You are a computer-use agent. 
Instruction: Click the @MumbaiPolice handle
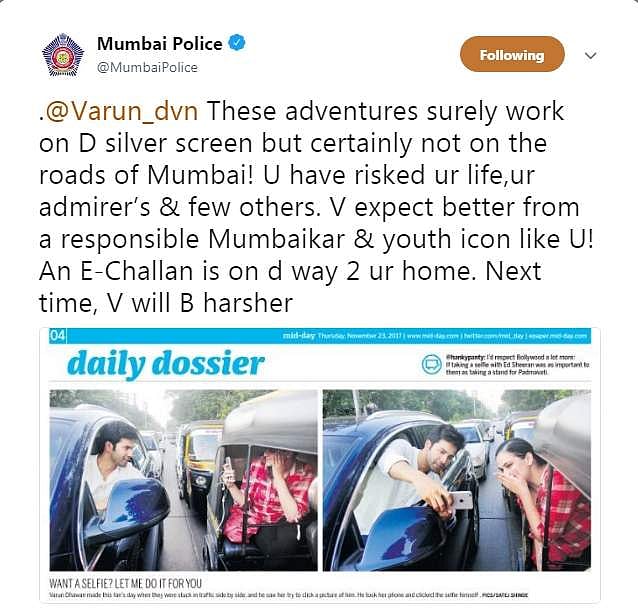[147, 68]
